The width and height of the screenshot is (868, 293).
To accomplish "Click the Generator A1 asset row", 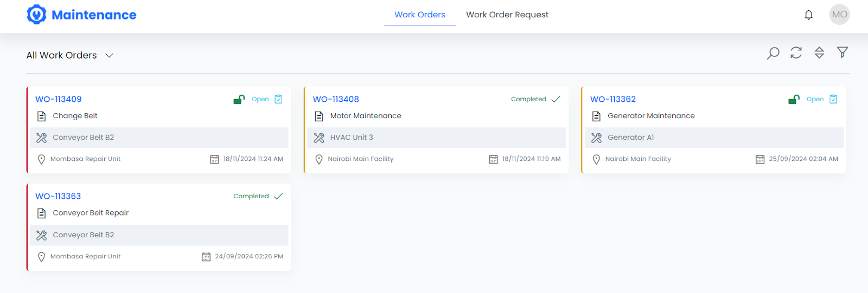I will coord(714,138).
